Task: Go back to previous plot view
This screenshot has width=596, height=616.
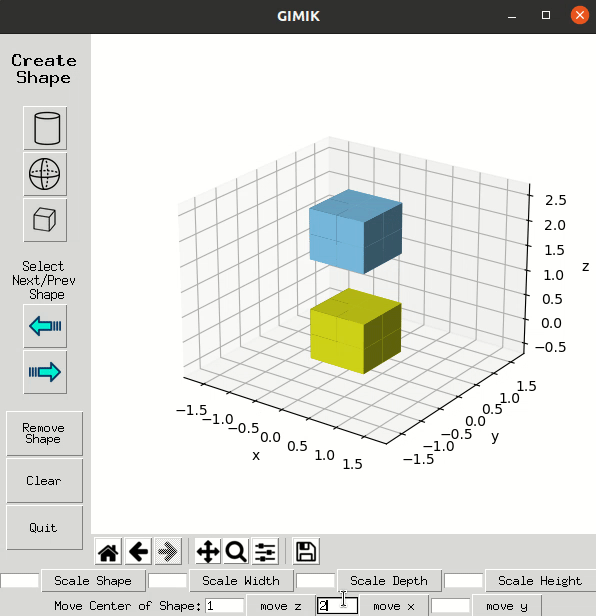Action: pyautogui.click(x=138, y=552)
